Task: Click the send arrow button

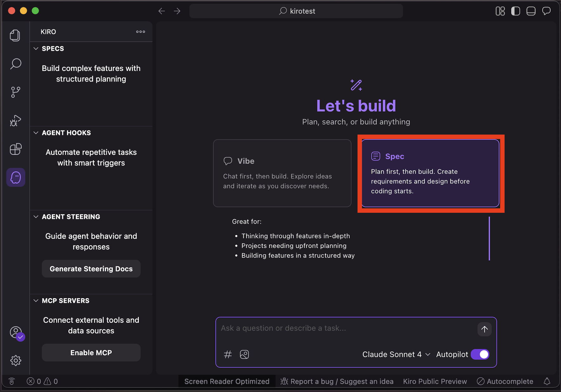Action: tap(484, 329)
